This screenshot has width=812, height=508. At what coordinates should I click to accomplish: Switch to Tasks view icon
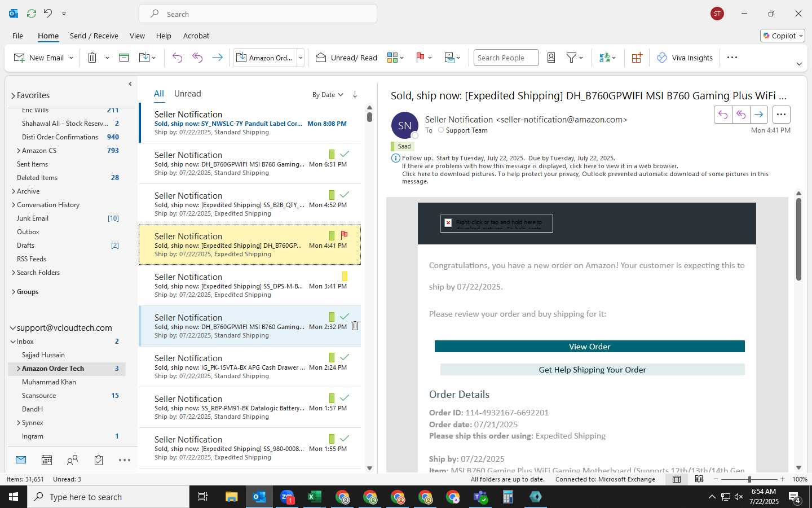pyautogui.click(x=99, y=460)
